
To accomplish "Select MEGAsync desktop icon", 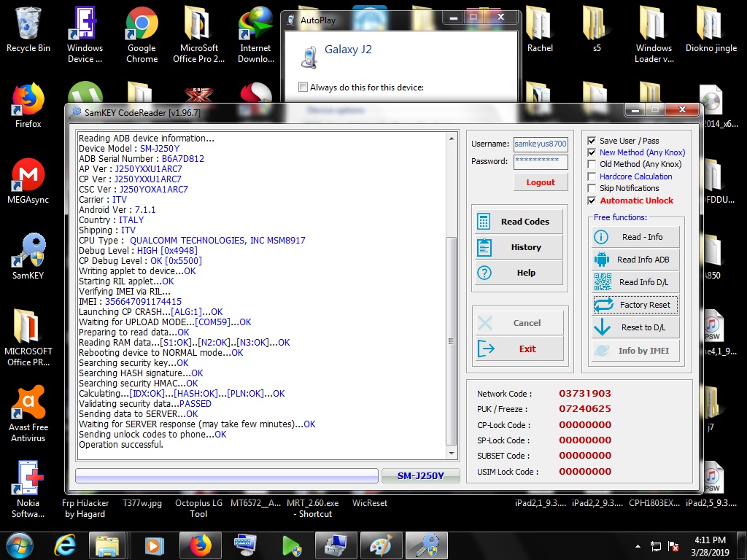I will coord(28,181).
